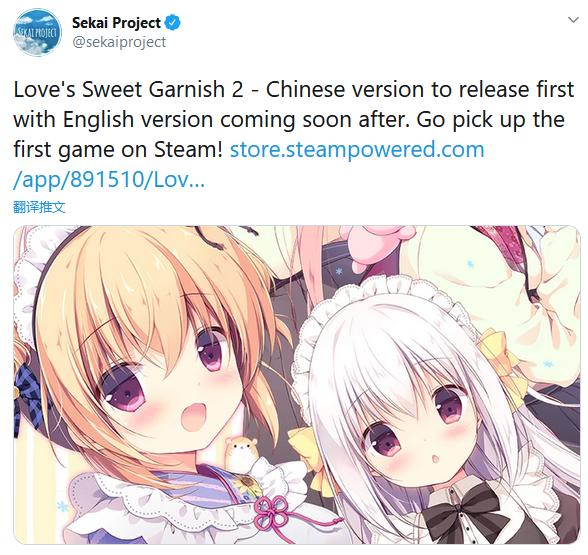
Task: Click the pink plush toy at image top
Action: pyautogui.click(x=377, y=246)
